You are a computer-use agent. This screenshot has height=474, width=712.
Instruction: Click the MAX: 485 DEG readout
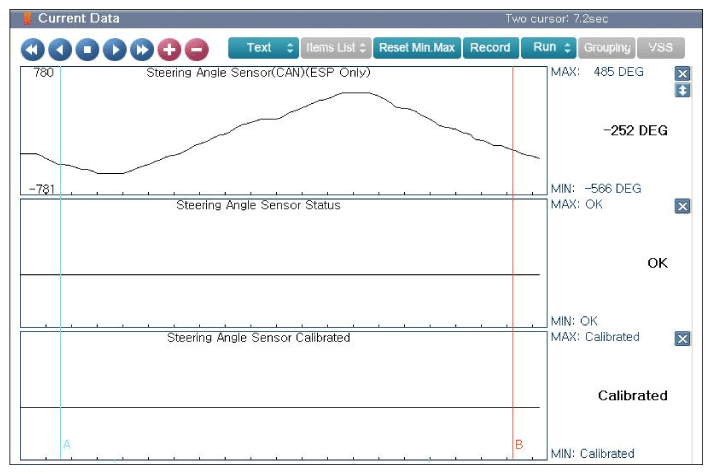pyautogui.click(x=597, y=72)
